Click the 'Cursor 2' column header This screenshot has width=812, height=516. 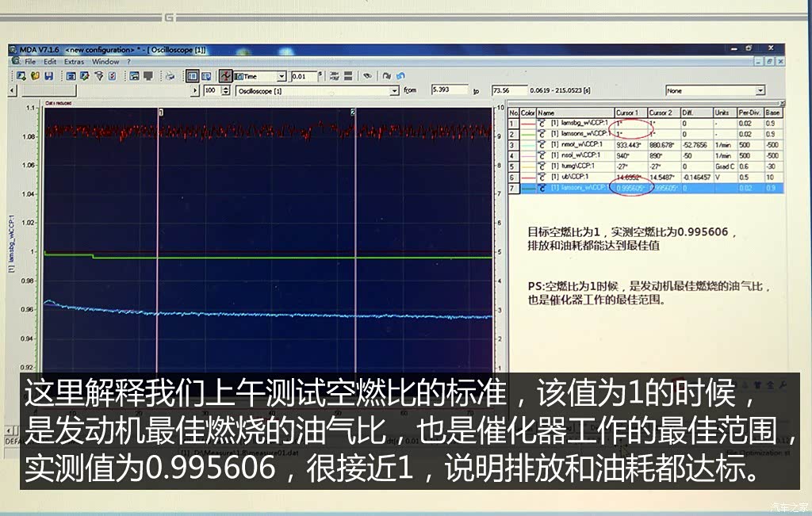click(x=664, y=113)
